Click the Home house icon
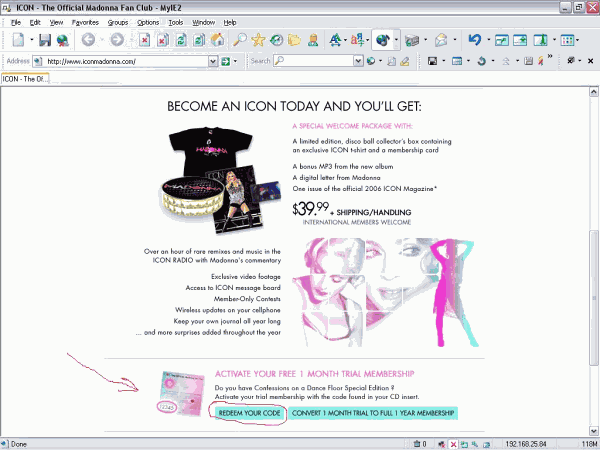Image resolution: width=600 pixels, height=450 pixels. [217, 40]
